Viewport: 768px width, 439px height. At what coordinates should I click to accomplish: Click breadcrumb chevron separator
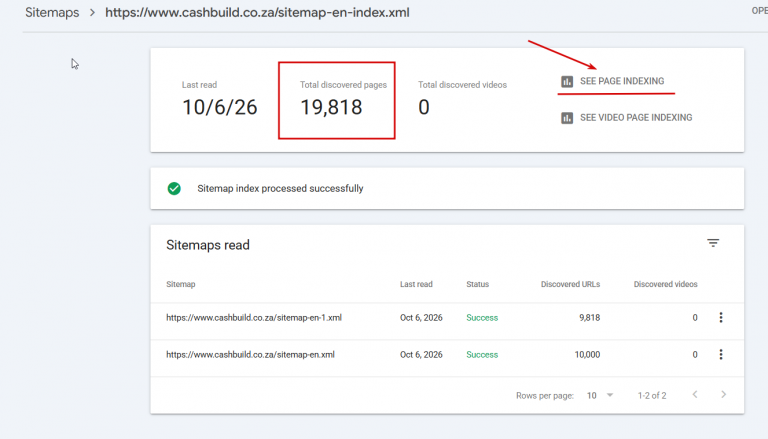click(x=92, y=13)
